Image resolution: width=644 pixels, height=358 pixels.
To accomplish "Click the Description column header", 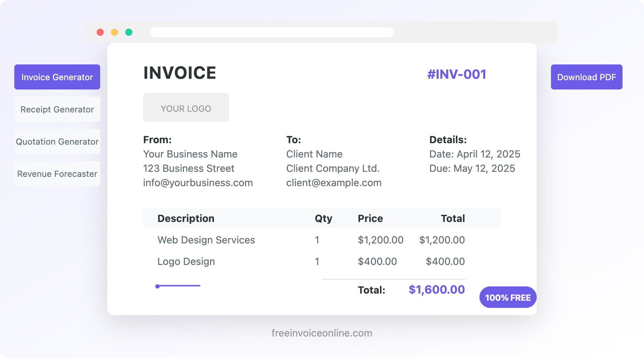I will pos(186,218).
